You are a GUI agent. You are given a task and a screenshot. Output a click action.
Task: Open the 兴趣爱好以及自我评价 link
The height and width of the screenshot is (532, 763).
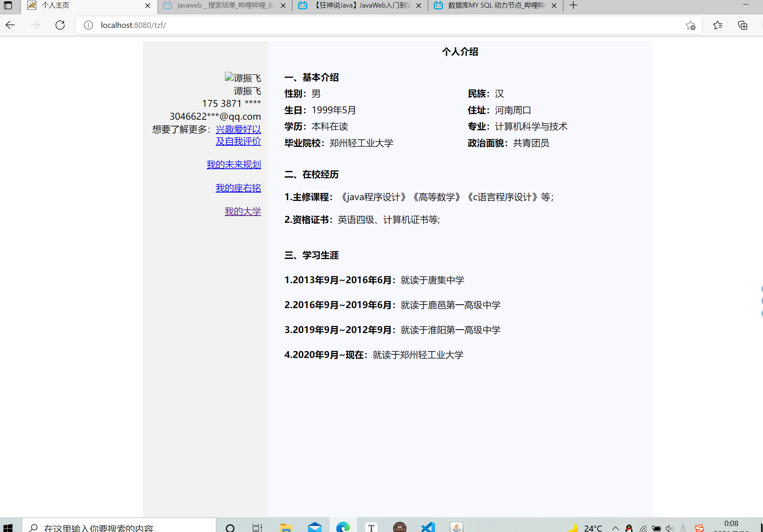pos(238,130)
